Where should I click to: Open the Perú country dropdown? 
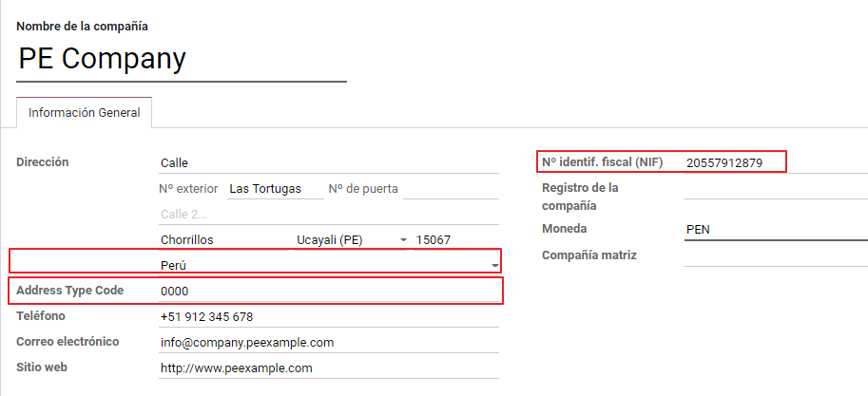tap(323, 265)
